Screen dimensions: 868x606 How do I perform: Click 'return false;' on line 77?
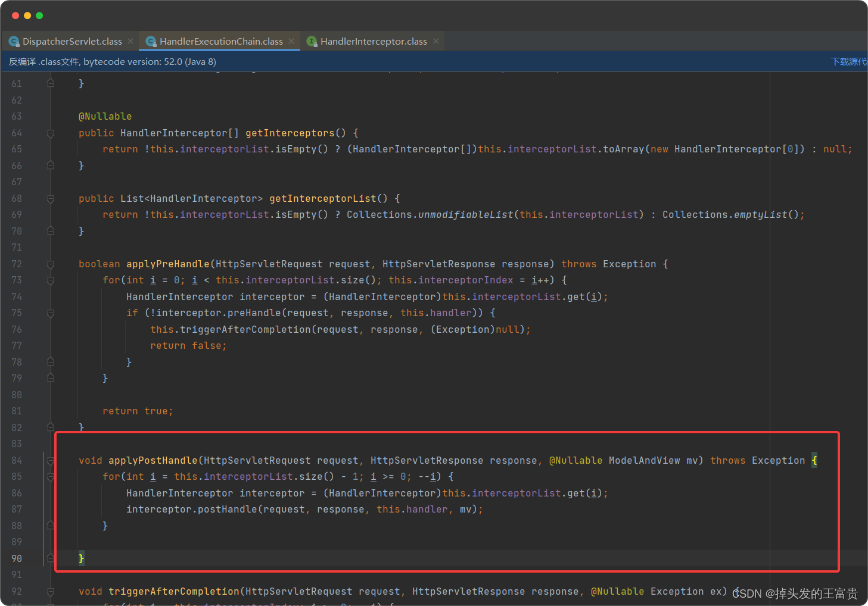(188, 345)
